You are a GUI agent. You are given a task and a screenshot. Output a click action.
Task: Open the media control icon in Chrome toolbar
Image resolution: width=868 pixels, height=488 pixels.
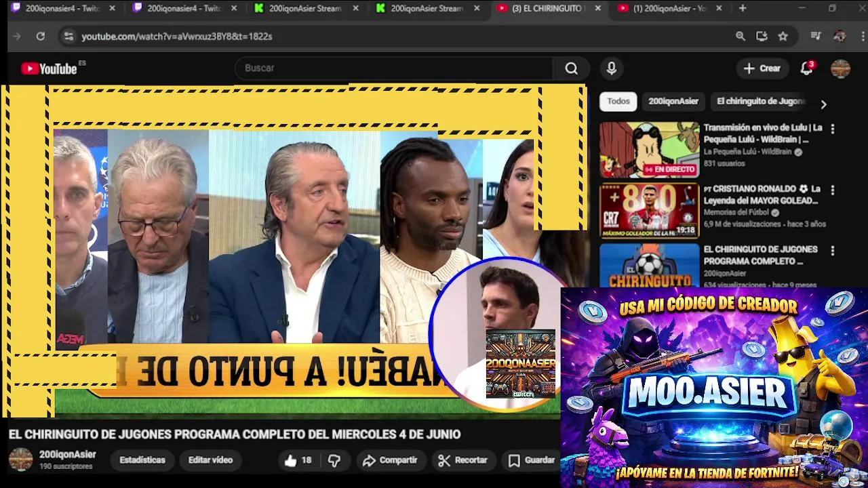(x=816, y=36)
